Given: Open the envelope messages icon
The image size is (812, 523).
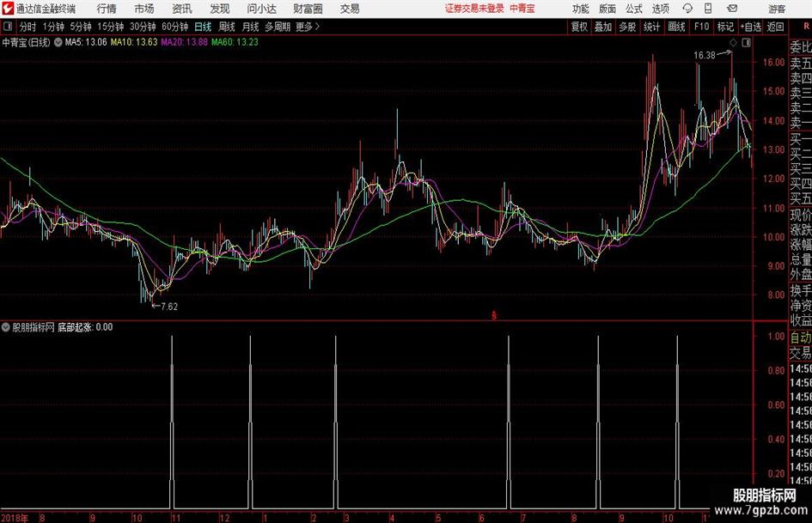Looking at the screenshot, I should [732, 9].
